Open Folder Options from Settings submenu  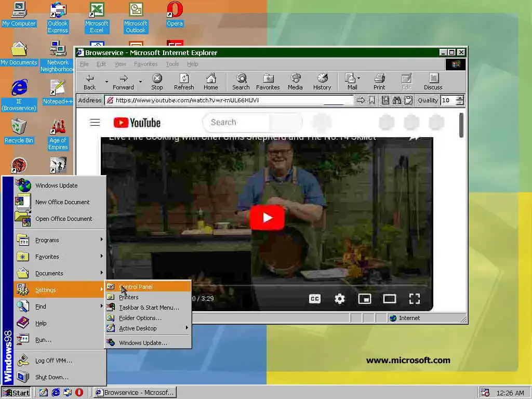point(148,318)
